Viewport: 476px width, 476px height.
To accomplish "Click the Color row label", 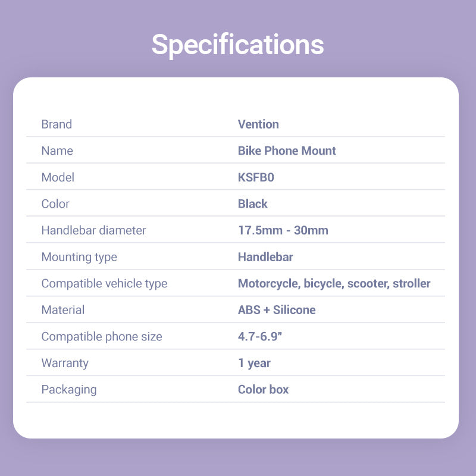I will click(55, 203).
